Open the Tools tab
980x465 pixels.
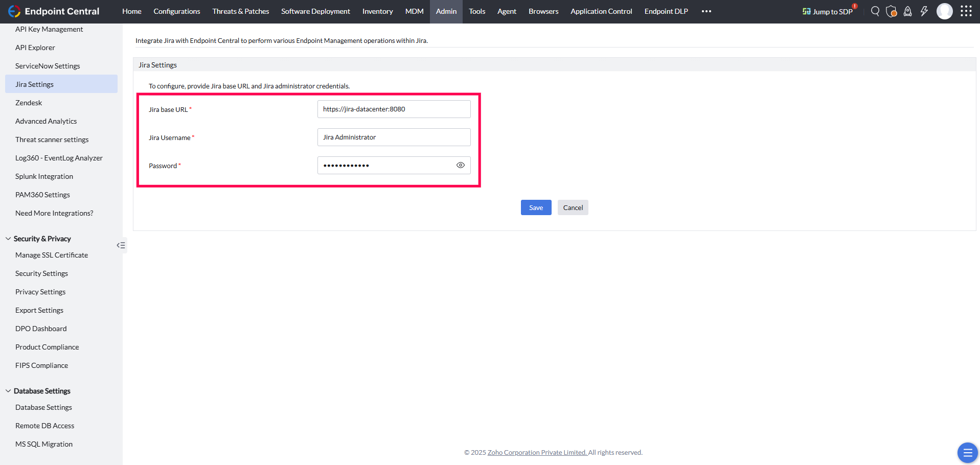tap(477, 11)
